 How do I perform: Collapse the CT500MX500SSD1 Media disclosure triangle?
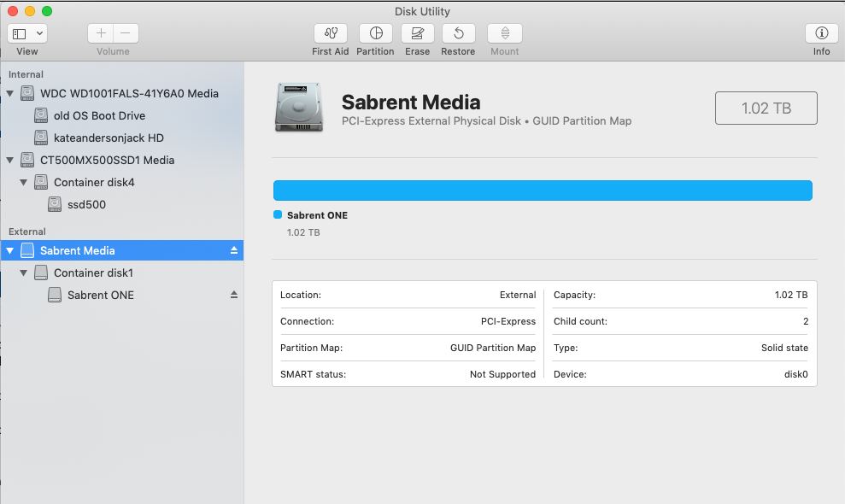coord(9,160)
